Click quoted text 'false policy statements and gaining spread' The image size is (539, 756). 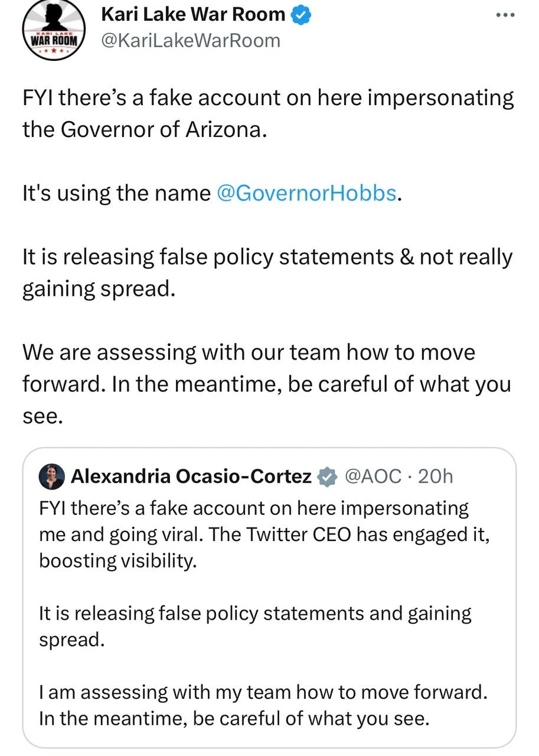tap(255, 626)
